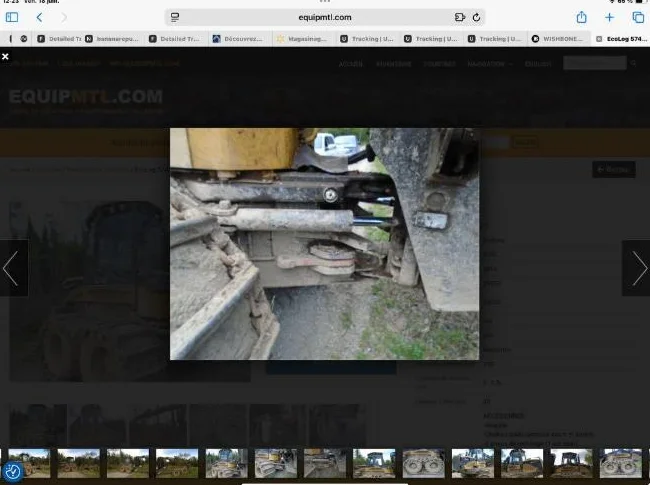
Task: Open the accessibility badge at bottom left
Action: (x=12, y=472)
